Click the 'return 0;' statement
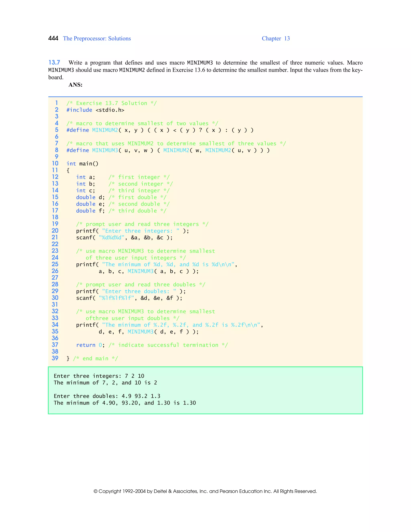 (x=91, y=345)
